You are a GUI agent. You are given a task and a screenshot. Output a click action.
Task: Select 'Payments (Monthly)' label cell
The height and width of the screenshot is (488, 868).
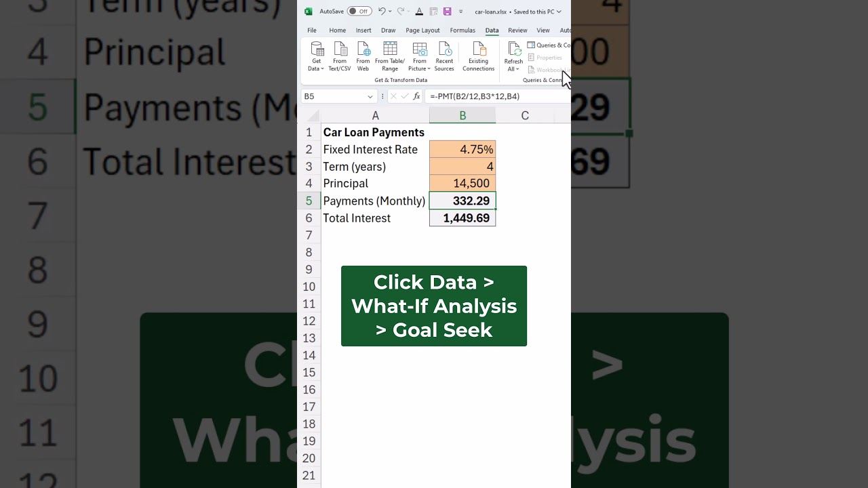375,201
